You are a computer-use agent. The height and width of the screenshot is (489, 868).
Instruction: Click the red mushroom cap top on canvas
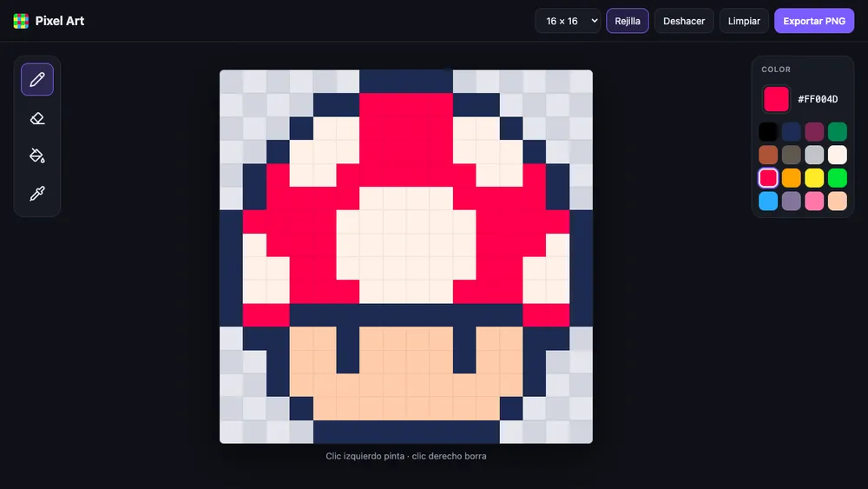pos(405,140)
